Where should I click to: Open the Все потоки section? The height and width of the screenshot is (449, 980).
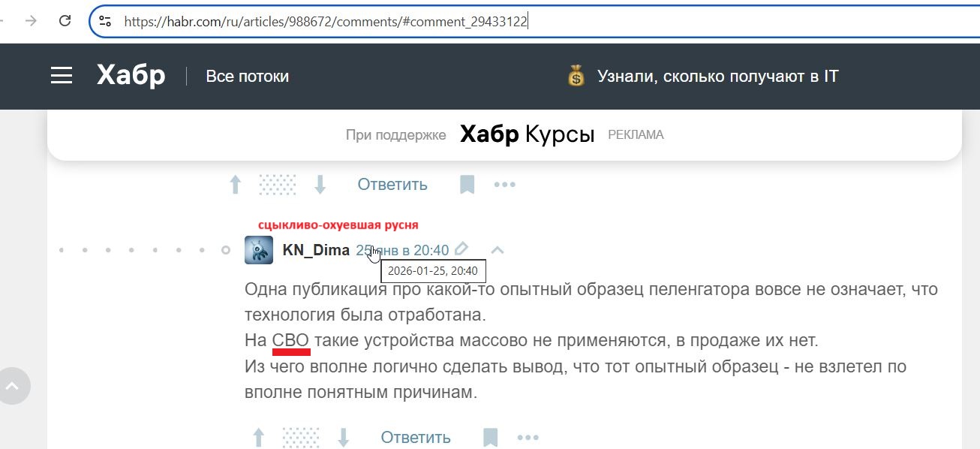[x=247, y=76]
